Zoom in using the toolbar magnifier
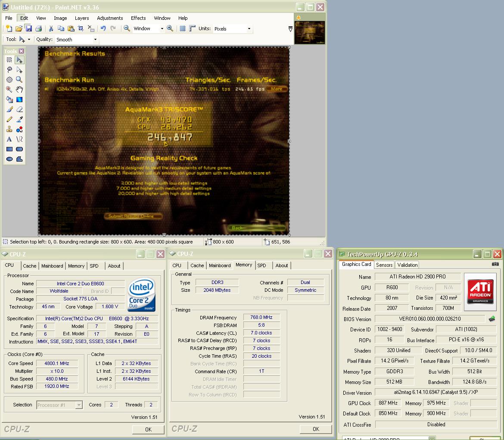The image size is (504, 440). 170,28
